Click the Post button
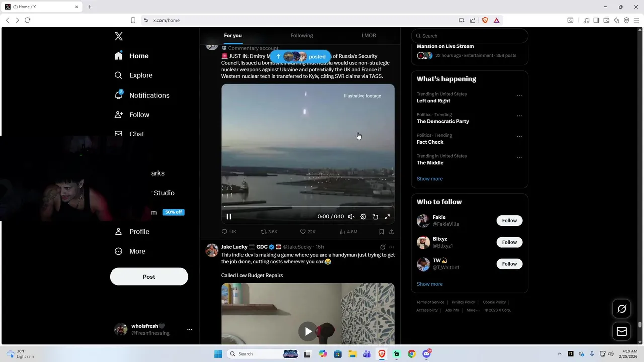This screenshot has height=362, width=644. coord(149,277)
